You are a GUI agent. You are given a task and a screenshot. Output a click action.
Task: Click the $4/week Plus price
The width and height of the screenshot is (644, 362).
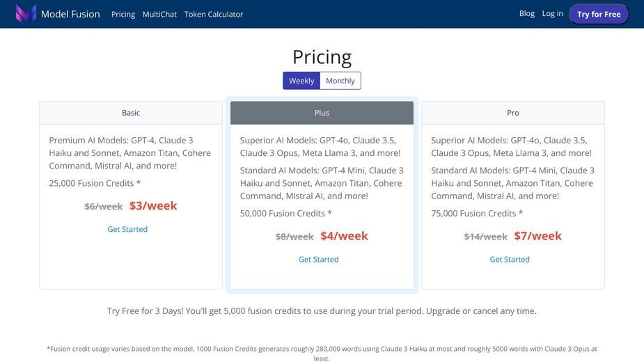coord(344,236)
